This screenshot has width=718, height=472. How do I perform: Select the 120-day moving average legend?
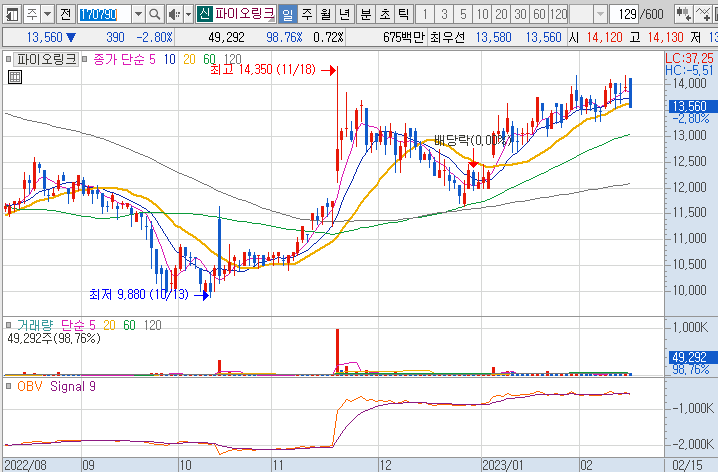[x=232, y=59]
